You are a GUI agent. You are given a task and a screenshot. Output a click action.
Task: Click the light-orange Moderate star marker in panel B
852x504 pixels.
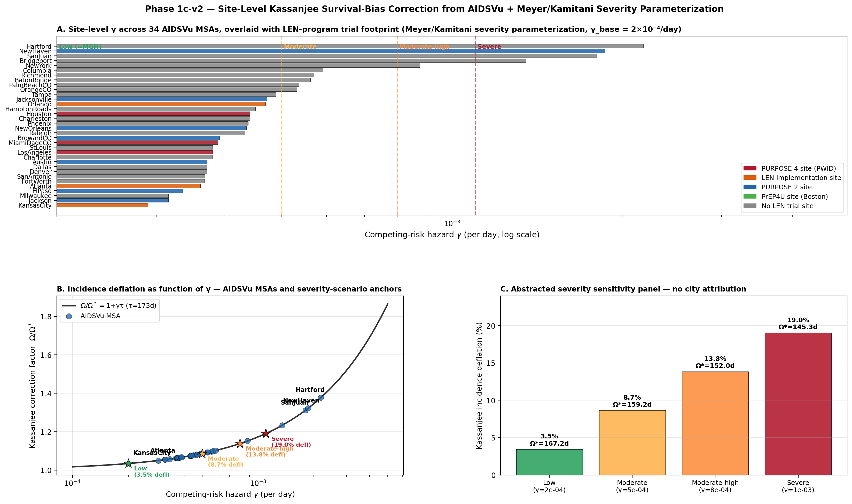coord(202,453)
